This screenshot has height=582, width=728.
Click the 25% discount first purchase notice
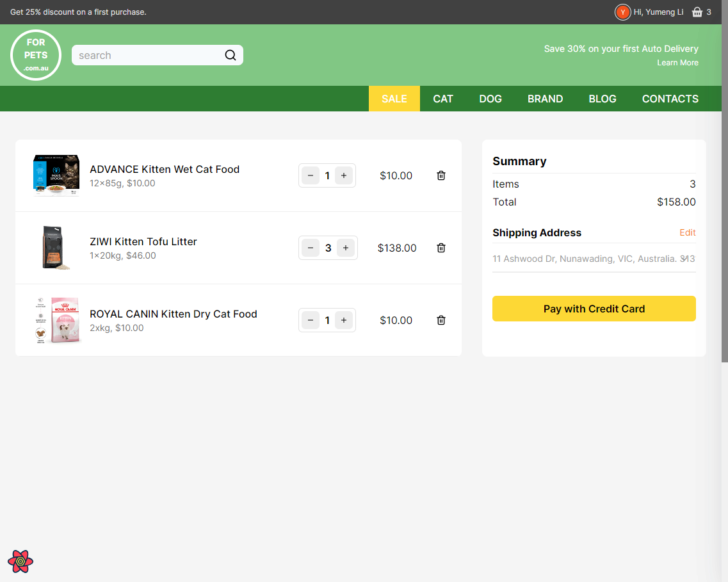click(78, 12)
